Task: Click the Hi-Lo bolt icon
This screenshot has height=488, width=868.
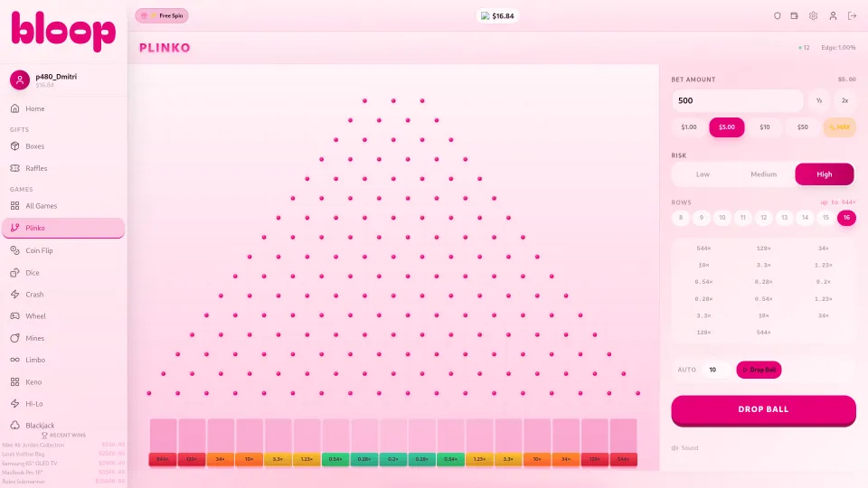Action: coord(15,403)
